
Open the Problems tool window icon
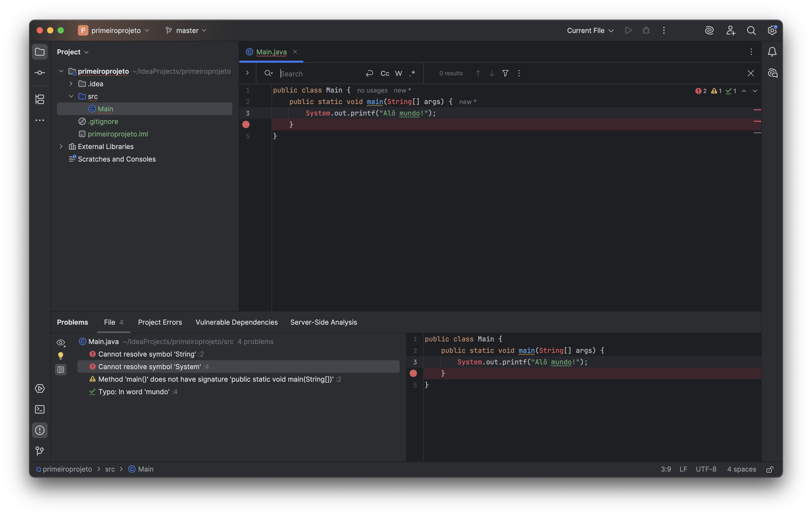(40, 431)
